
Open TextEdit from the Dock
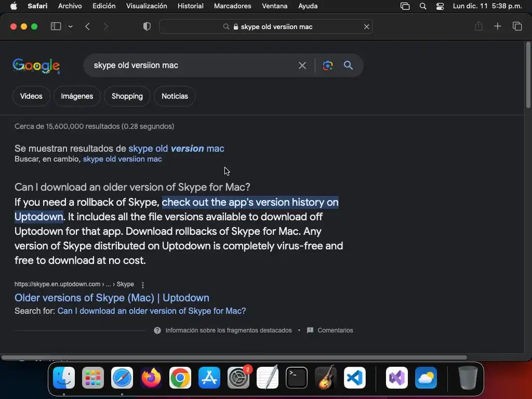point(268,378)
